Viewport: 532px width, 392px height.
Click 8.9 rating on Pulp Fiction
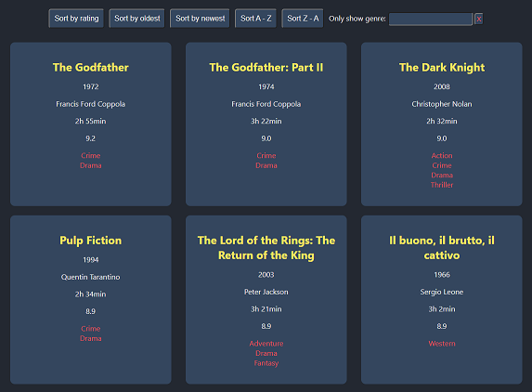click(91, 311)
